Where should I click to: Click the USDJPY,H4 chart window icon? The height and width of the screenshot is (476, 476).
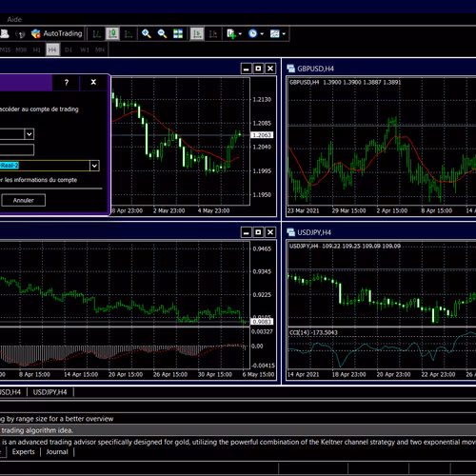pyautogui.click(x=291, y=232)
